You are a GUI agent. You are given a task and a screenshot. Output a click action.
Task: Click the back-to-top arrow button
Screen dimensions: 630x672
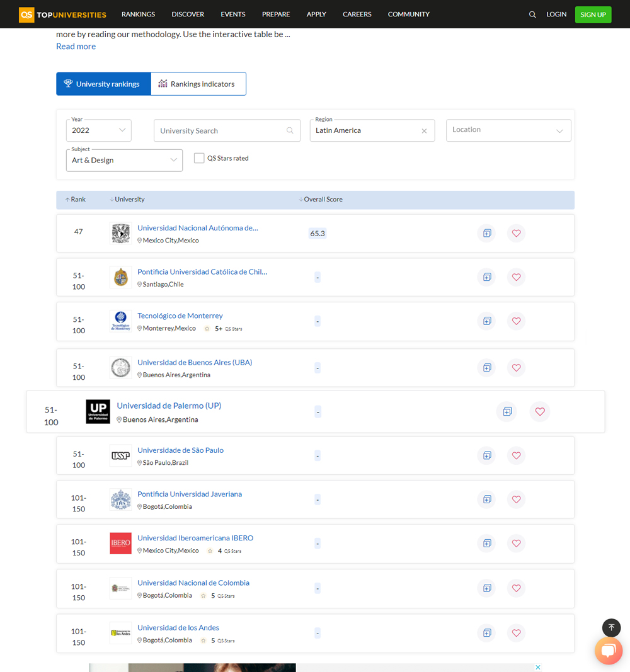pyautogui.click(x=611, y=627)
